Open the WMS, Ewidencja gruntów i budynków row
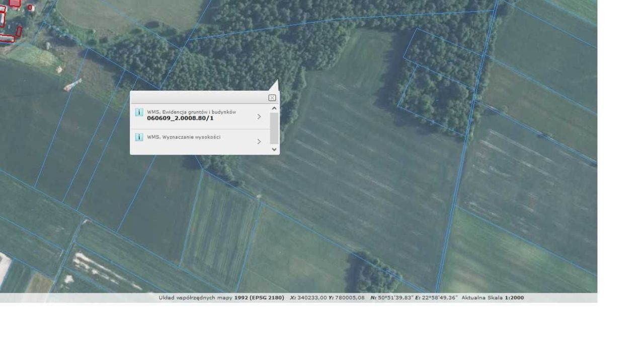This screenshot has width=644, height=342. click(200, 116)
